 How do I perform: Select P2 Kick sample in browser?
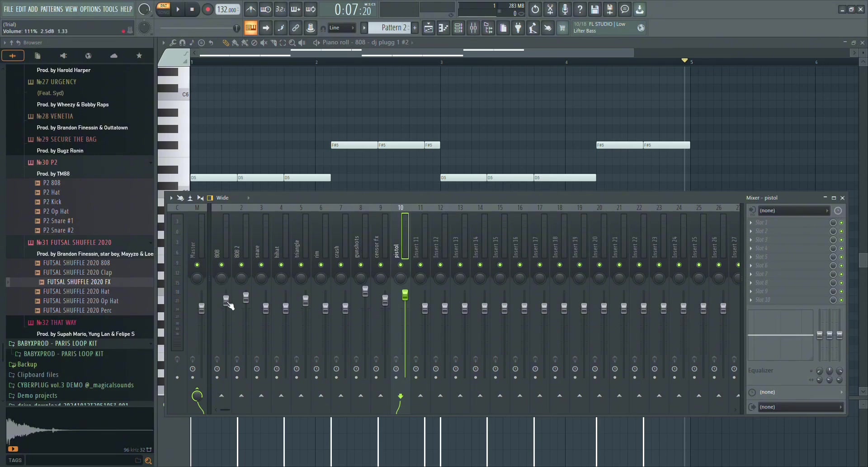52,202
